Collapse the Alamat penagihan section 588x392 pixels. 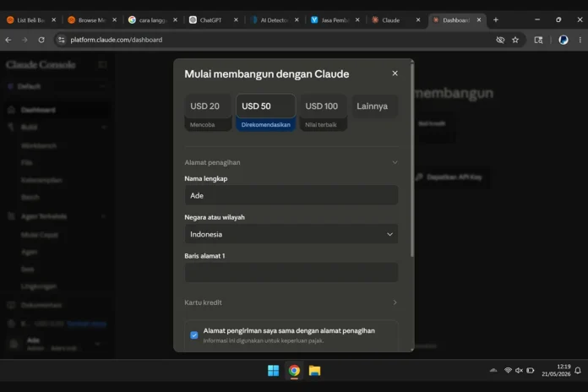tap(291, 162)
